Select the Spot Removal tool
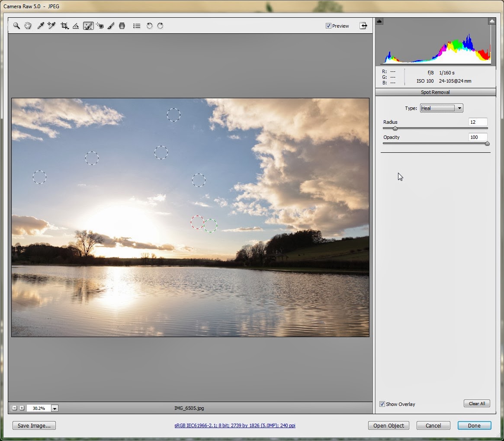Screen dimensions: 504x441 click(88, 26)
